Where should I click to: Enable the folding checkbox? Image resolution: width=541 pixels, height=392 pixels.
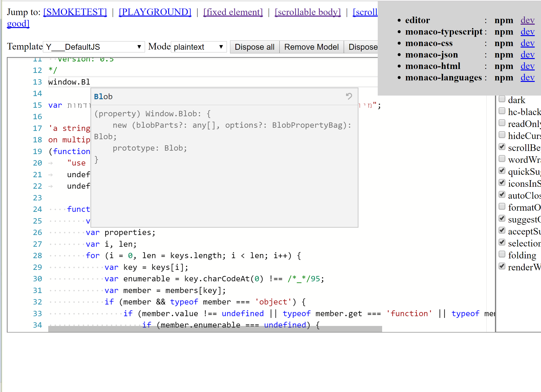502,254
